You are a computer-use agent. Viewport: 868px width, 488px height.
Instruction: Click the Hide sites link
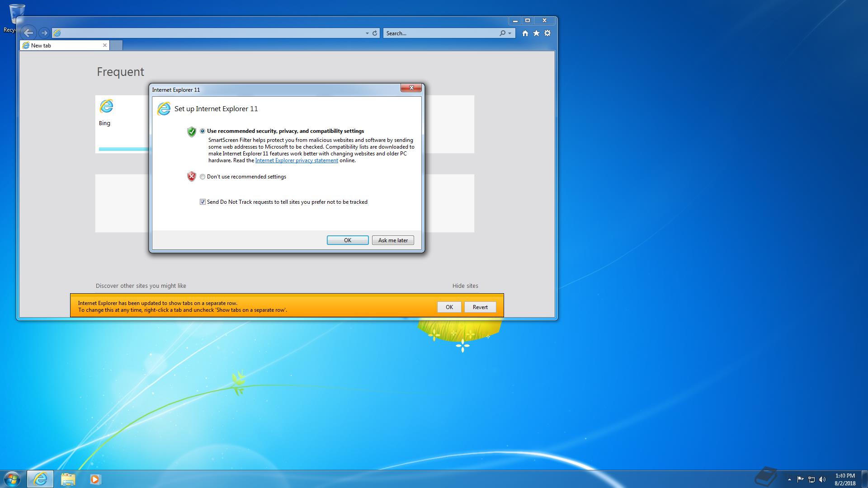pyautogui.click(x=465, y=286)
